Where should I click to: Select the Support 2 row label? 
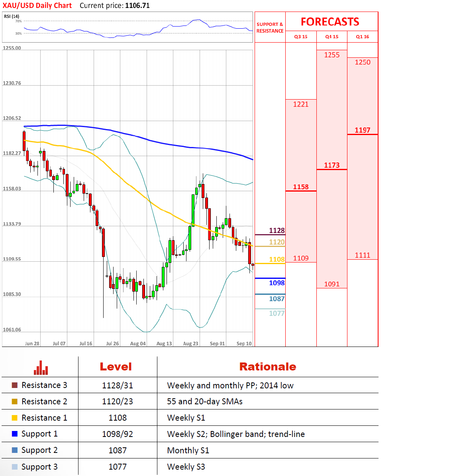[x=39, y=451]
